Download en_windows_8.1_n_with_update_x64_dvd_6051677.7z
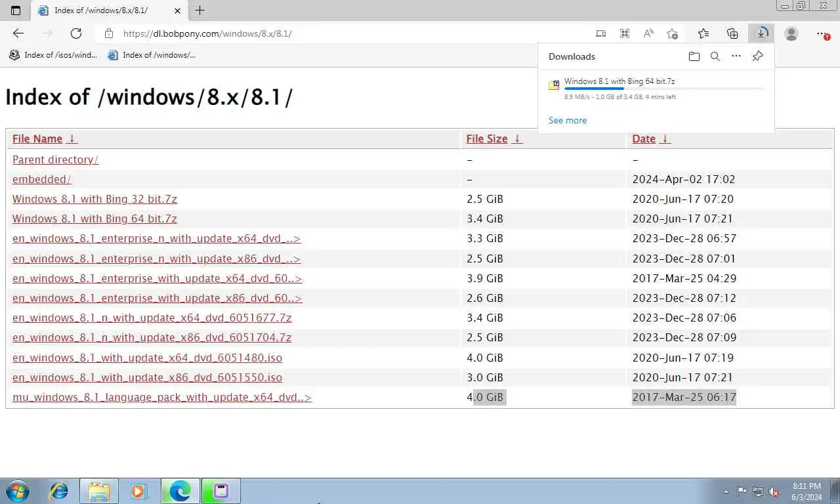 [152, 318]
